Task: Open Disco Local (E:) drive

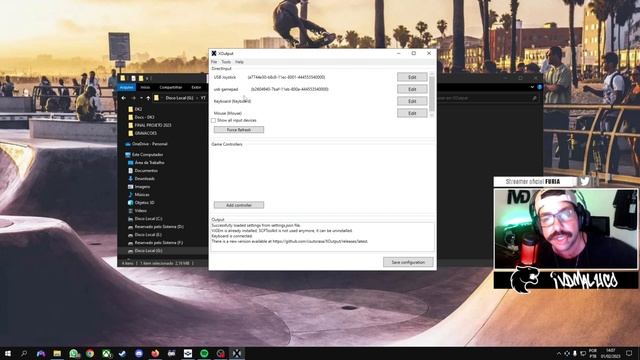Action: point(148,235)
